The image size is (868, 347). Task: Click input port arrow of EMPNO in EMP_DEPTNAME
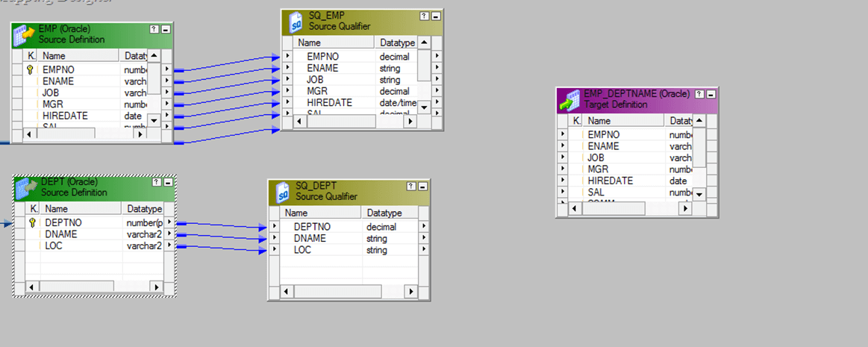563,134
